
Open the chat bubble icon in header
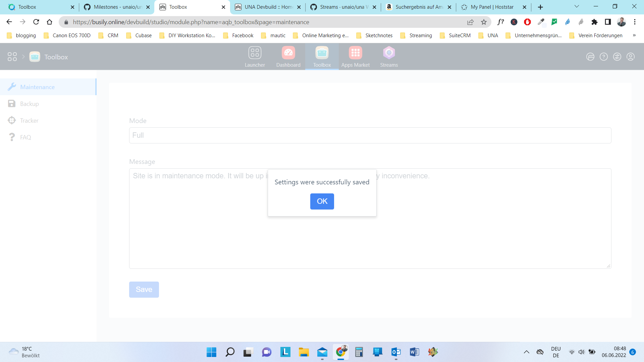tap(590, 57)
